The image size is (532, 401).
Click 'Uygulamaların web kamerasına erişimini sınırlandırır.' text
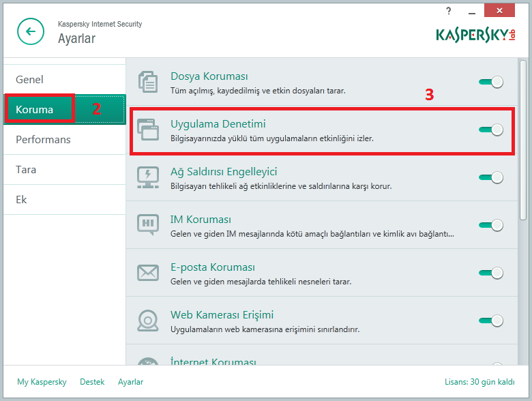click(265, 329)
